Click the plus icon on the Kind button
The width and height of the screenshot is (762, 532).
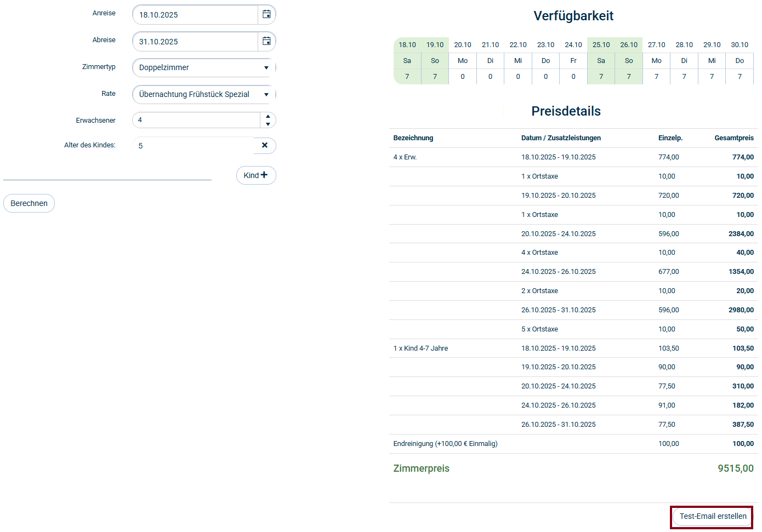263,175
